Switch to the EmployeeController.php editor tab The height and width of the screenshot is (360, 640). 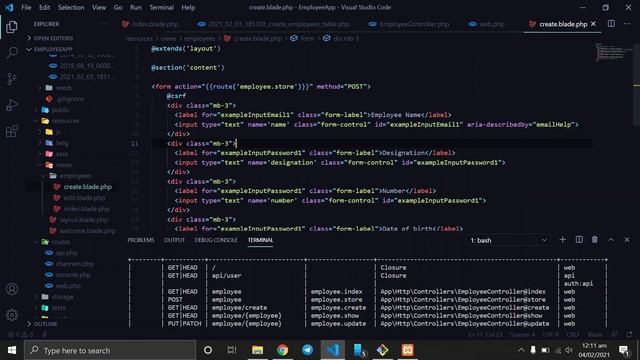click(409, 24)
